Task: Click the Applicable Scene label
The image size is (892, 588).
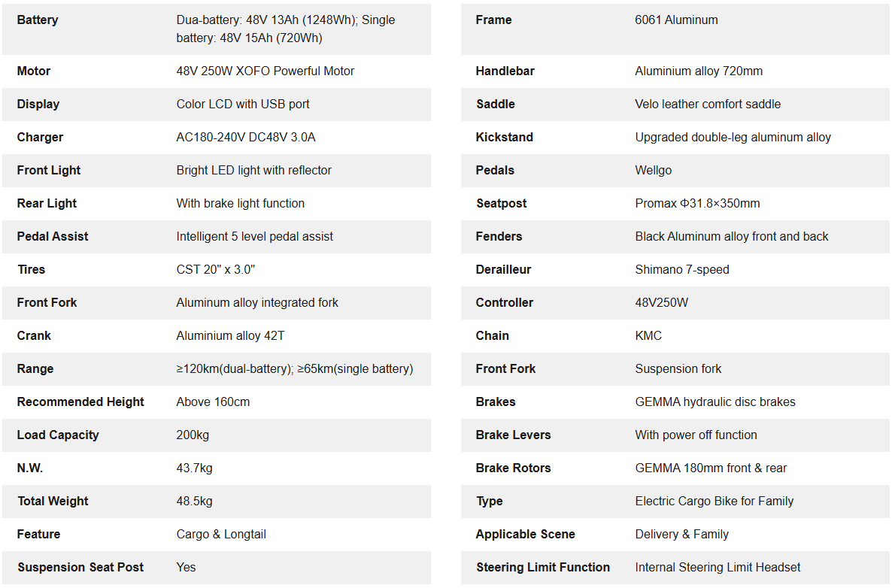Action: coord(525,535)
